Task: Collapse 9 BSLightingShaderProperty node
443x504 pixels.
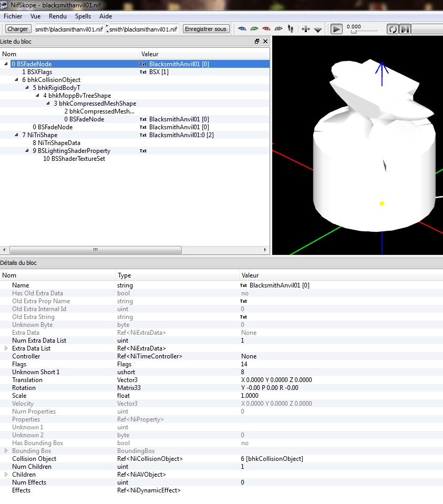Action: pyautogui.click(x=27, y=150)
